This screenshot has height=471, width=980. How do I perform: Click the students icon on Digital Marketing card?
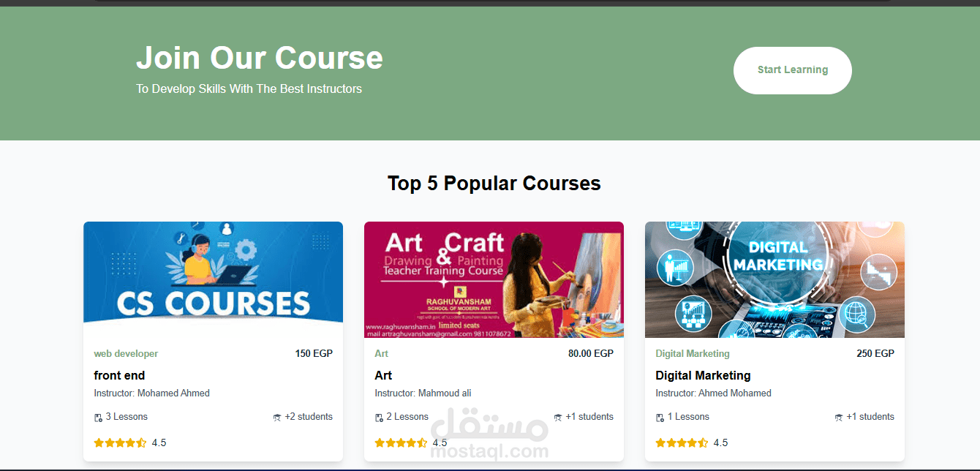point(839,418)
